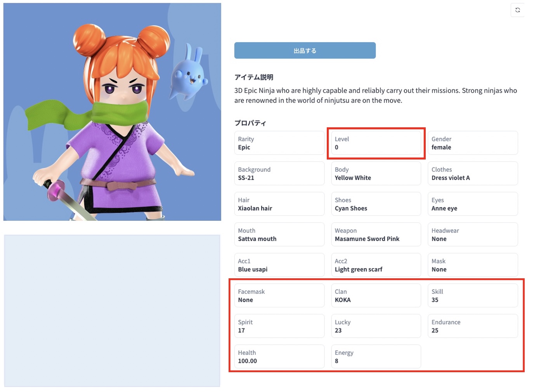Select the Gender female property card
Image resolution: width=534 pixels, height=392 pixels.
point(473,143)
